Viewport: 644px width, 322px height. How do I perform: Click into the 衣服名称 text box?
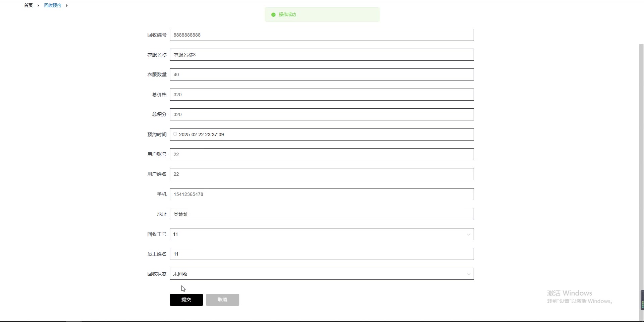click(x=322, y=55)
